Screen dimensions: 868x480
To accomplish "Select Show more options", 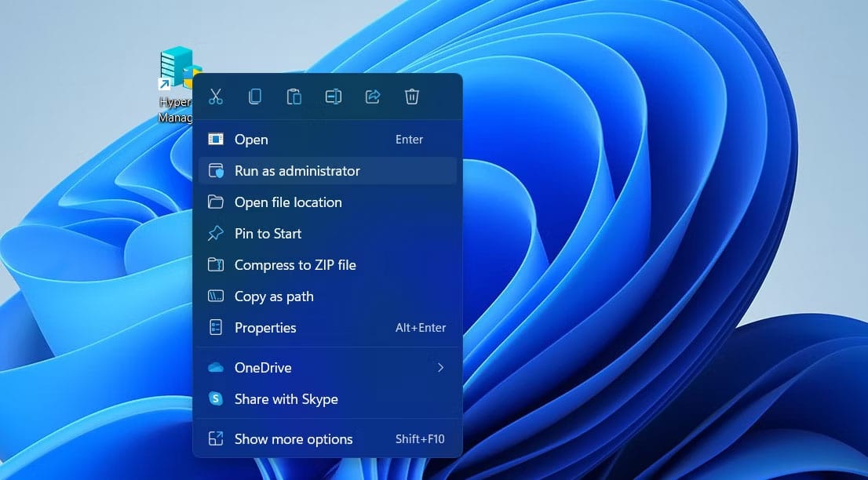I will pos(328,439).
